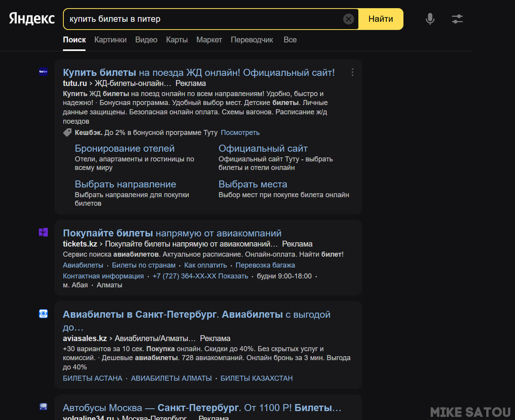Open "Авиабилеты в Санкт-Петербург" result title

(197, 320)
